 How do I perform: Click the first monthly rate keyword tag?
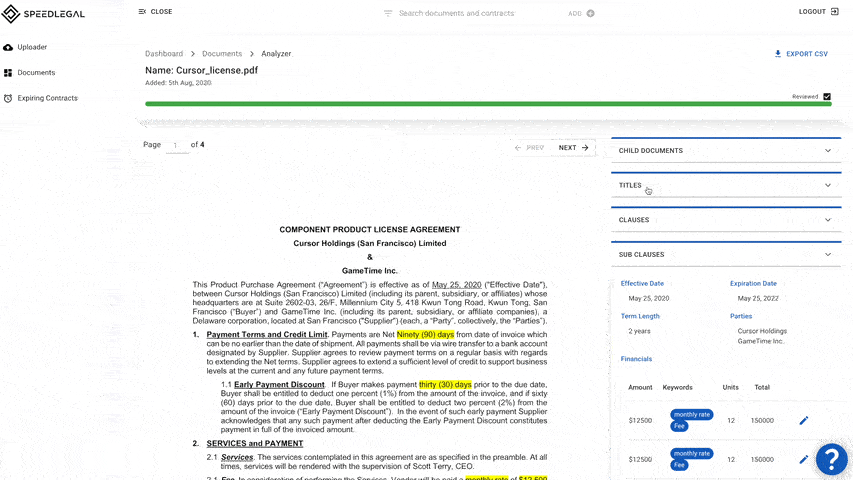691,415
